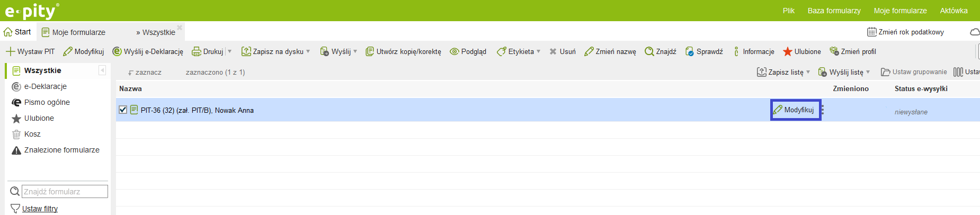
Task: Expand the Zapisz na dysku dropdown
Action: (x=308, y=51)
